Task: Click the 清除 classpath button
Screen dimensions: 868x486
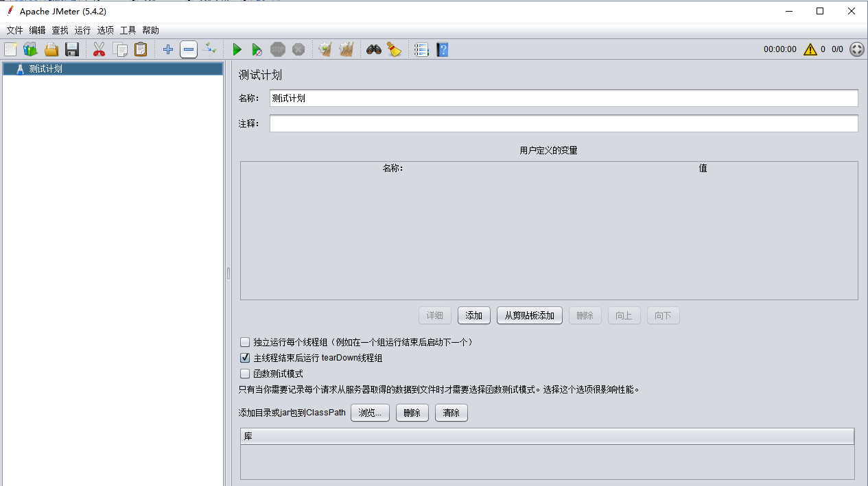Action: click(451, 413)
